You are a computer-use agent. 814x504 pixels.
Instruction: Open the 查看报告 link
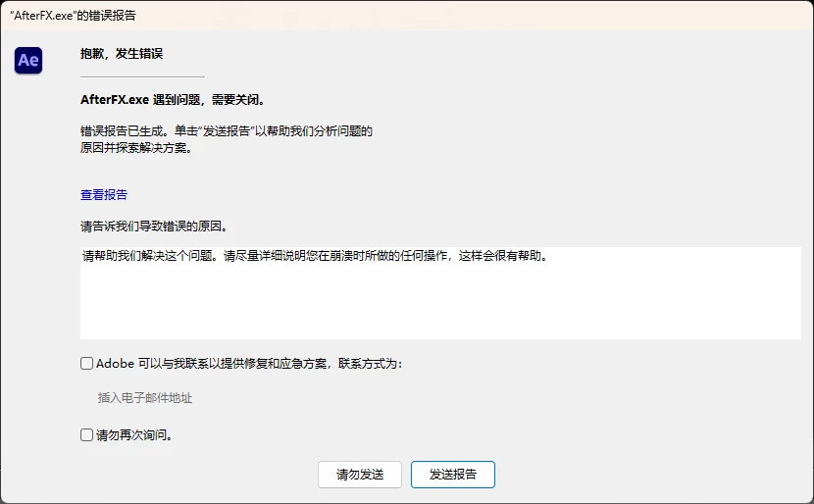[x=104, y=195]
